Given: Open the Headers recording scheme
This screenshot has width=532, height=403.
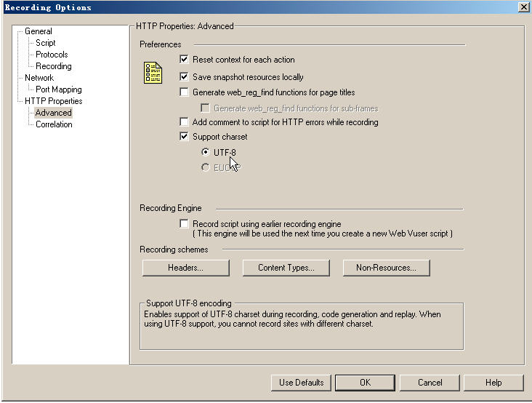Looking at the screenshot, I should tap(185, 268).
